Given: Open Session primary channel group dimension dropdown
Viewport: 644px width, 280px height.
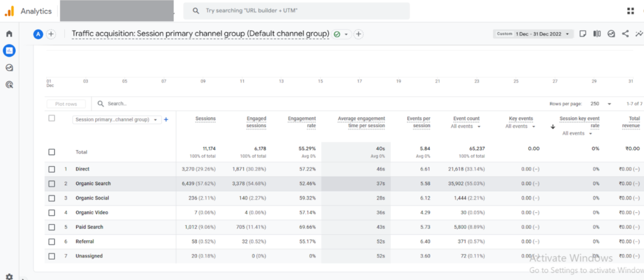Looking at the screenshot, I should 116,120.
